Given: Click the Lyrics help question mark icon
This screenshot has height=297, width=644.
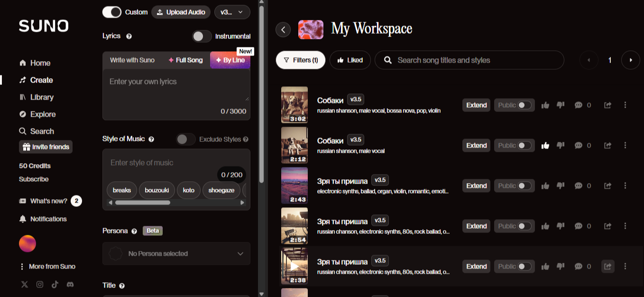Looking at the screenshot, I should [129, 36].
